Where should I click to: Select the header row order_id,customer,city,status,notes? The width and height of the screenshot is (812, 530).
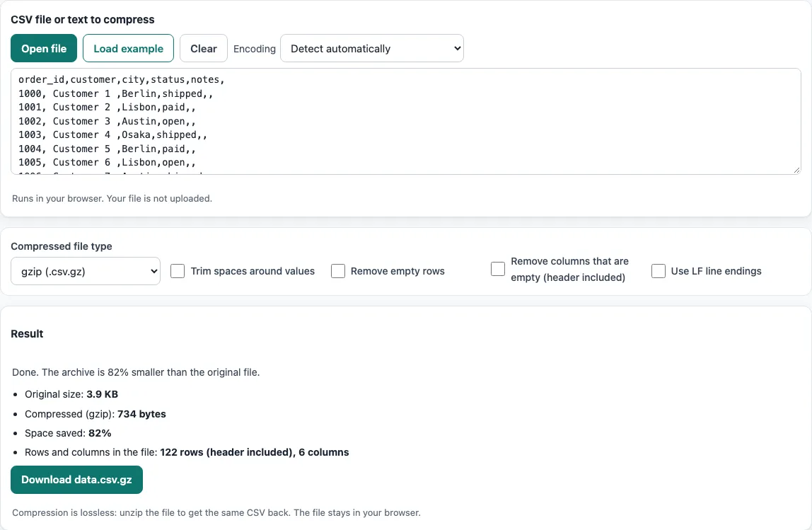coord(122,80)
